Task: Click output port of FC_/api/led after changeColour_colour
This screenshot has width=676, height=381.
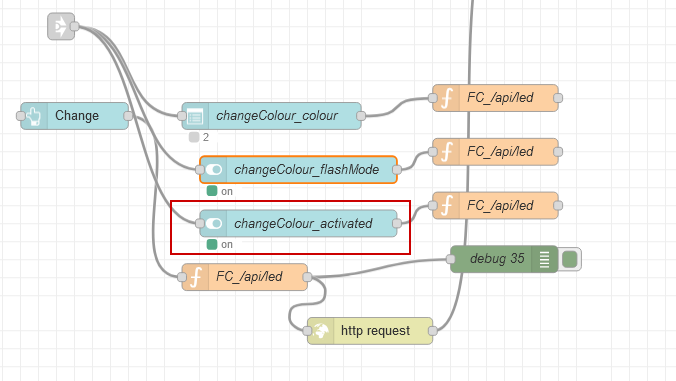Action: click(x=558, y=98)
